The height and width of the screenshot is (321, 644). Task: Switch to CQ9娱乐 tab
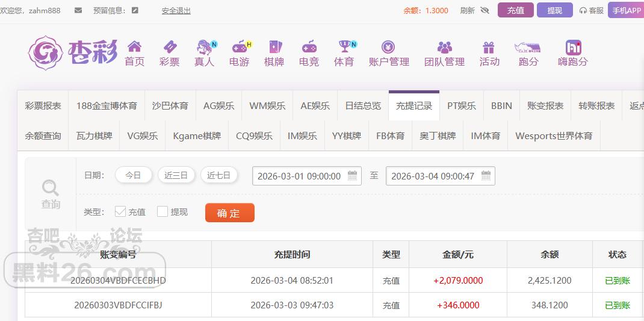[x=254, y=136]
